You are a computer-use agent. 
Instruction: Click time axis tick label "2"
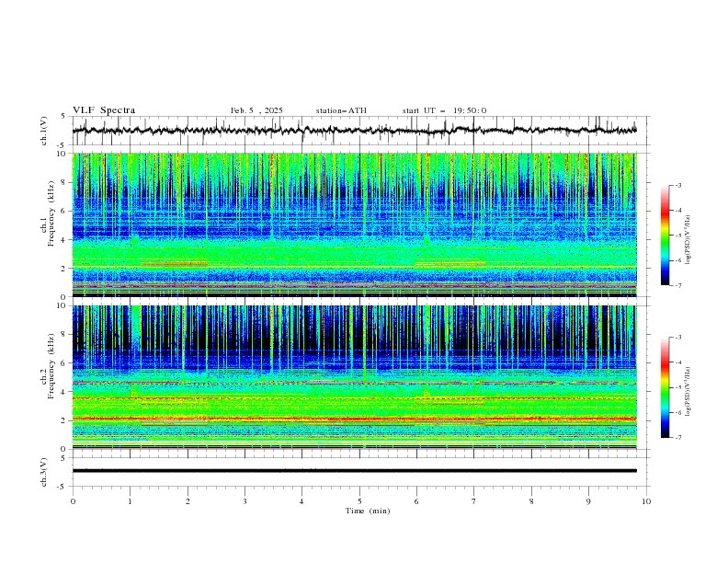[188, 501]
